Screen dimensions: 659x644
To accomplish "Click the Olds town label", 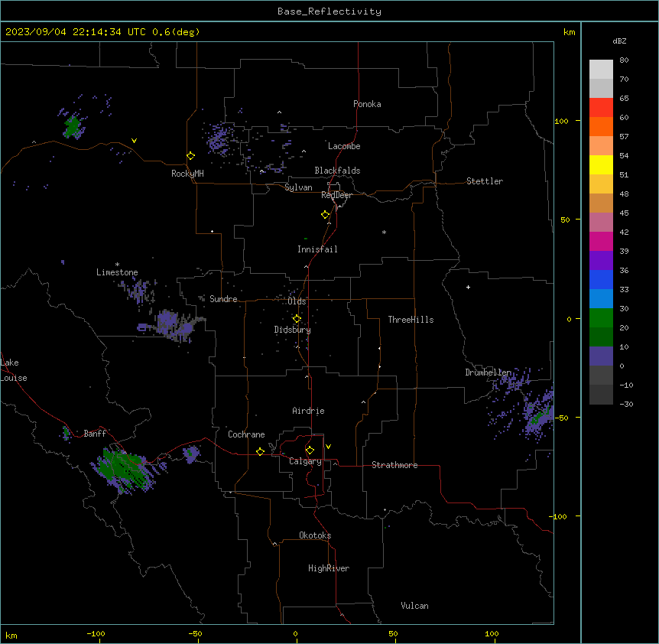I will click(x=297, y=301).
